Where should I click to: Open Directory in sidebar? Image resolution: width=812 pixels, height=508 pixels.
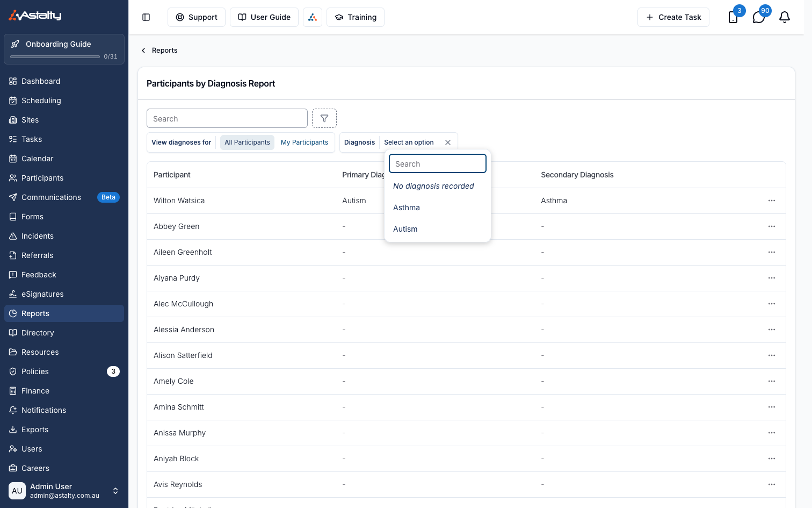[x=64, y=333]
